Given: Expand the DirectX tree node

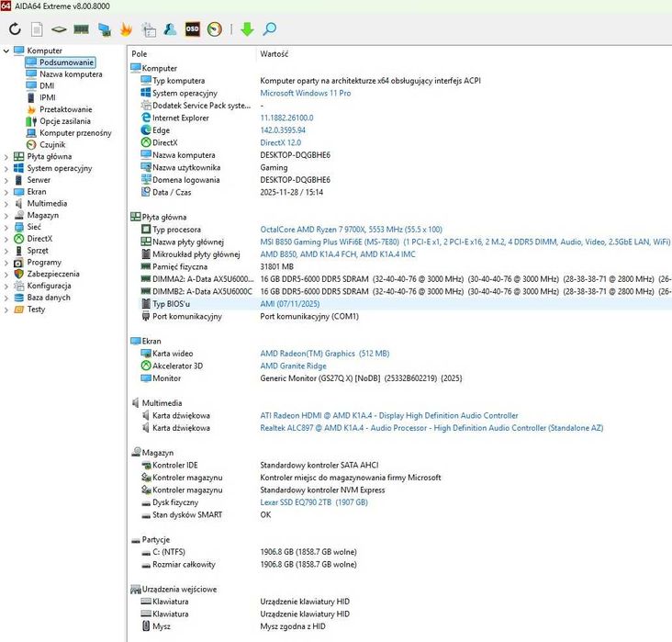Looking at the screenshot, I should pyautogui.click(x=6, y=239).
